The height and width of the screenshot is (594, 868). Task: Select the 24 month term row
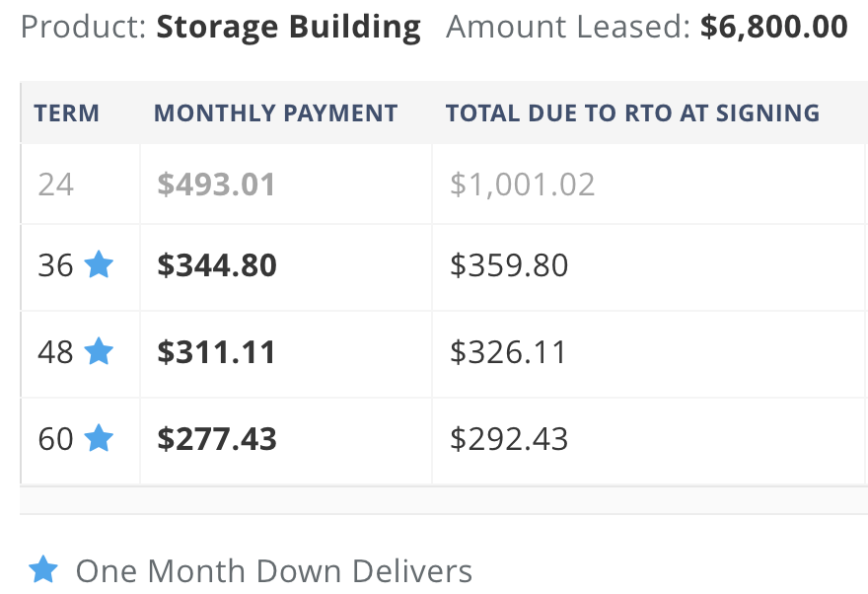[x=444, y=184]
